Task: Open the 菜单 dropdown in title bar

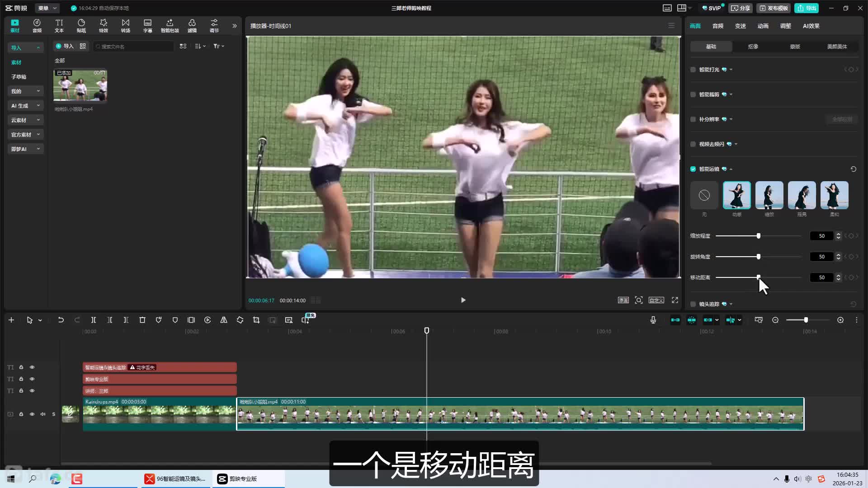Action: (47, 8)
